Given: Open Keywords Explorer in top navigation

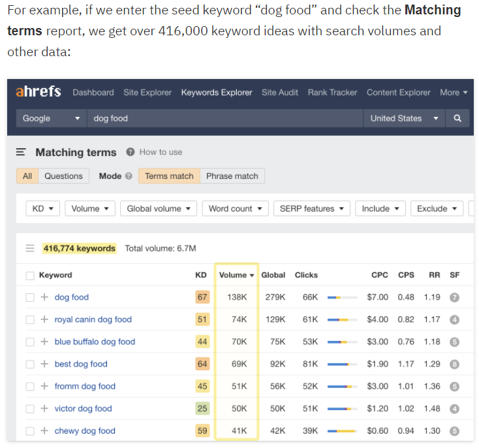Looking at the screenshot, I should (x=217, y=92).
